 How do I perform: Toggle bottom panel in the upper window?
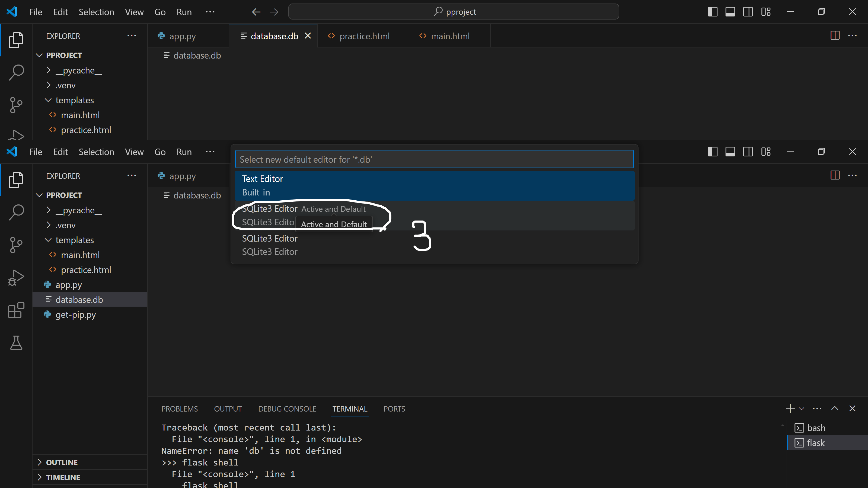point(730,12)
